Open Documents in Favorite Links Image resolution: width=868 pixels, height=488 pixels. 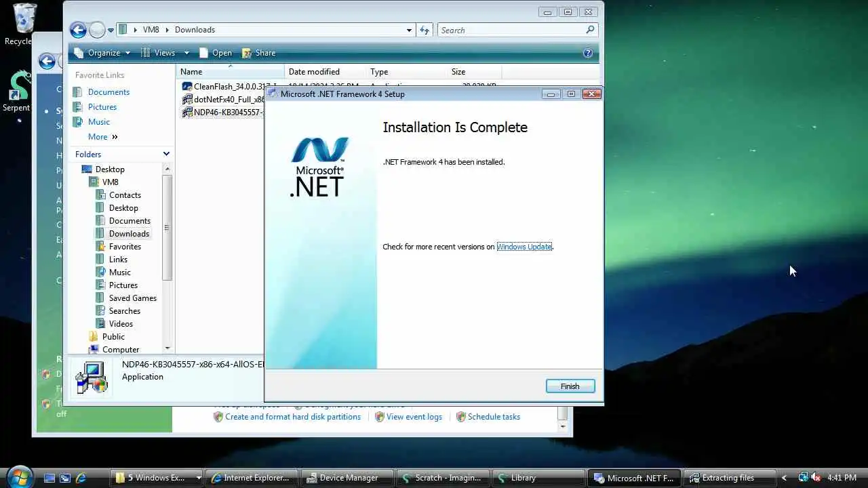point(108,92)
